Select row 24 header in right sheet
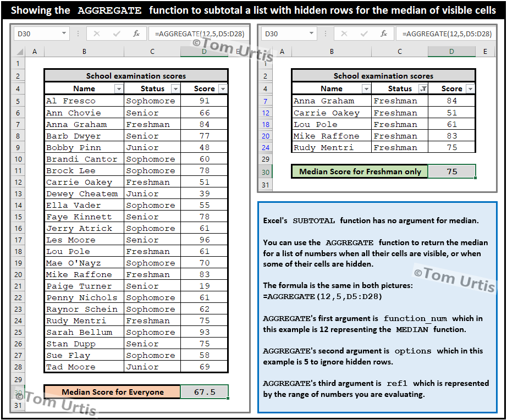507x420 pixels. coord(266,147)
